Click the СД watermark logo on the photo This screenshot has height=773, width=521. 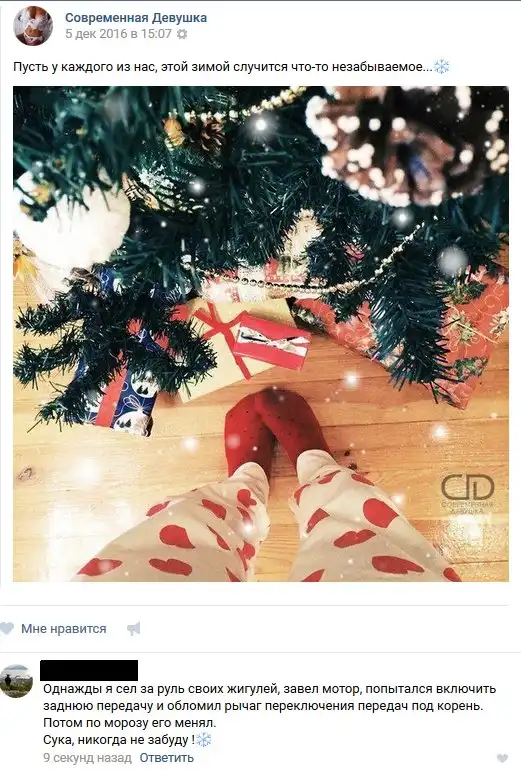tap(467, 493)
